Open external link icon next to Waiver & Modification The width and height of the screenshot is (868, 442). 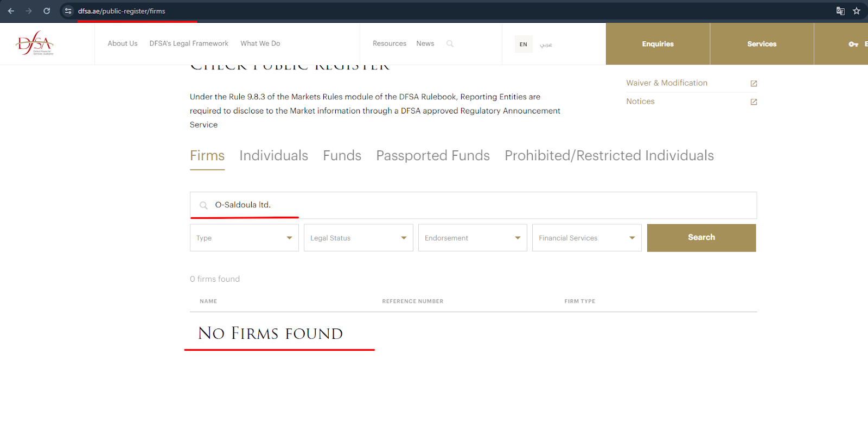tap(754, 83)
